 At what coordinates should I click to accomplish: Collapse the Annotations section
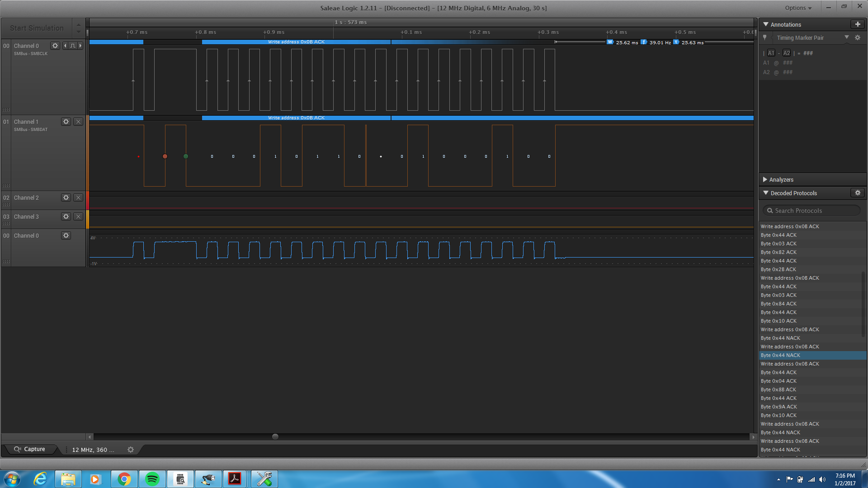coord(766,24)
